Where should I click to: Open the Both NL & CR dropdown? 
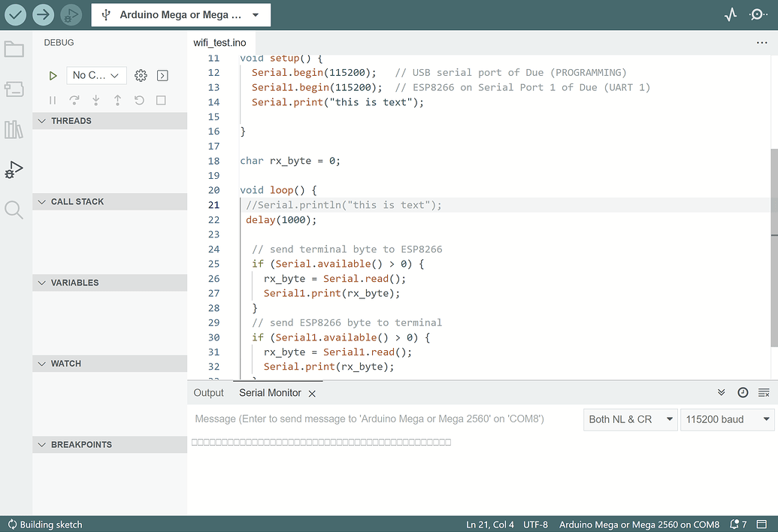(630, 419)
